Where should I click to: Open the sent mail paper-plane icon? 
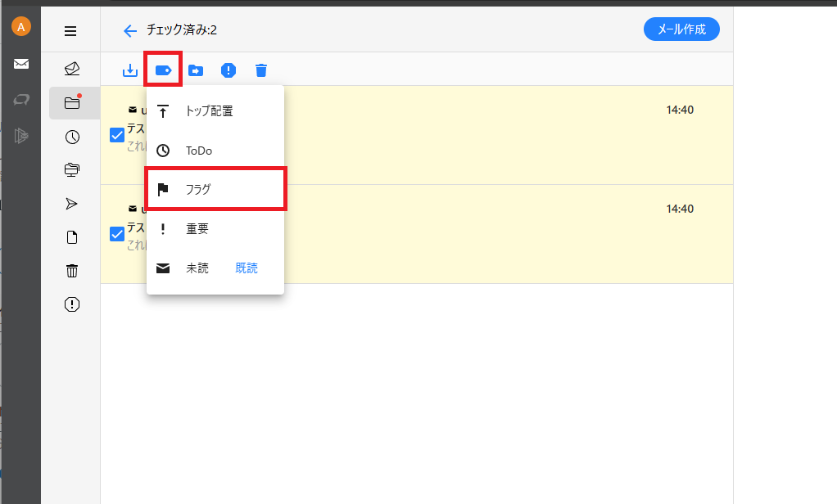pyautogui.click(x=71, y=204)
